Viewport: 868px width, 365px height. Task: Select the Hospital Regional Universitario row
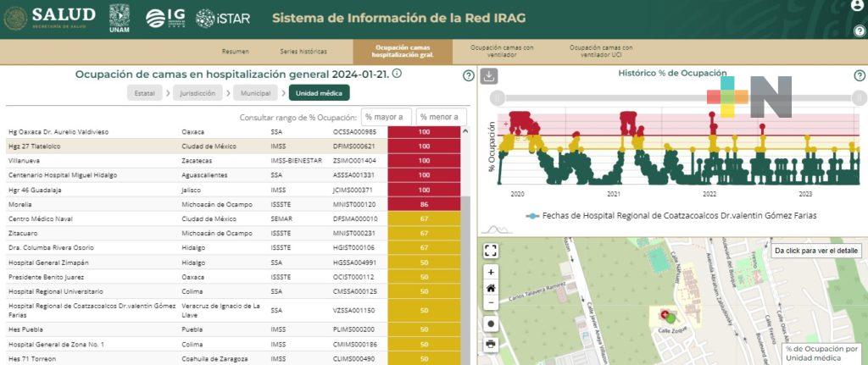tap(234, 291)
